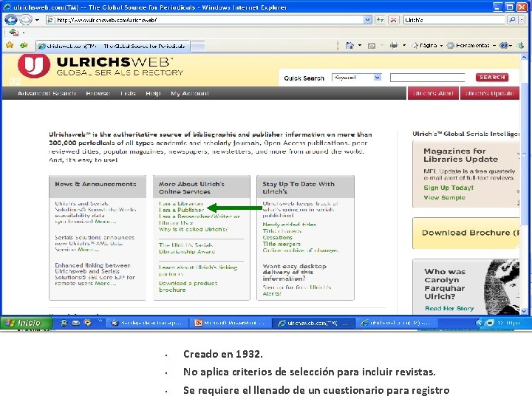Open Browse in navigation bar
This screenshot has width=532, height=399.
tap(98, 93)
